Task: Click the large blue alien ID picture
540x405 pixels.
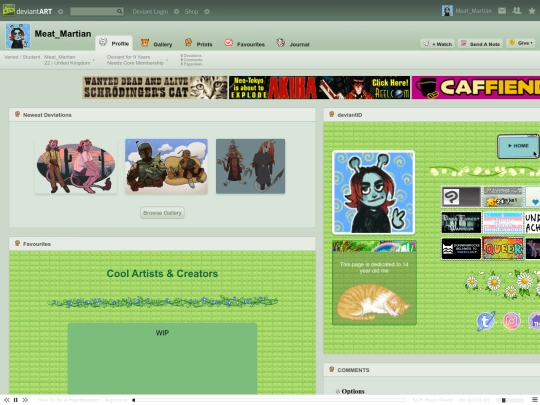Action: 373,192
